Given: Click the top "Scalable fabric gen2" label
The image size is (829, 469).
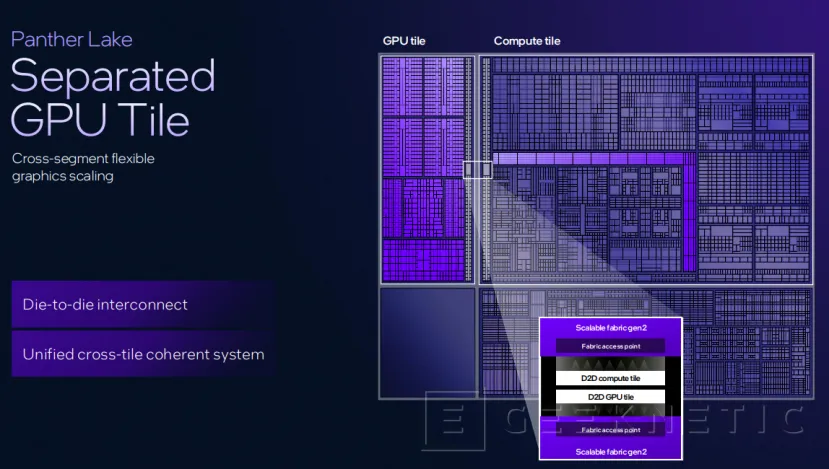Looking at the screenshot, I should pyautogui.click(x=610, y=328).
